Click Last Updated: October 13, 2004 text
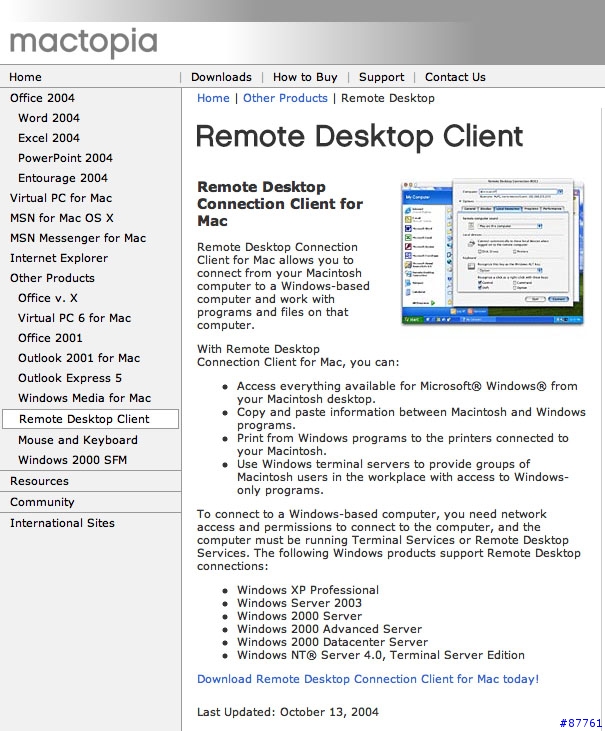 tap(288, 712)
